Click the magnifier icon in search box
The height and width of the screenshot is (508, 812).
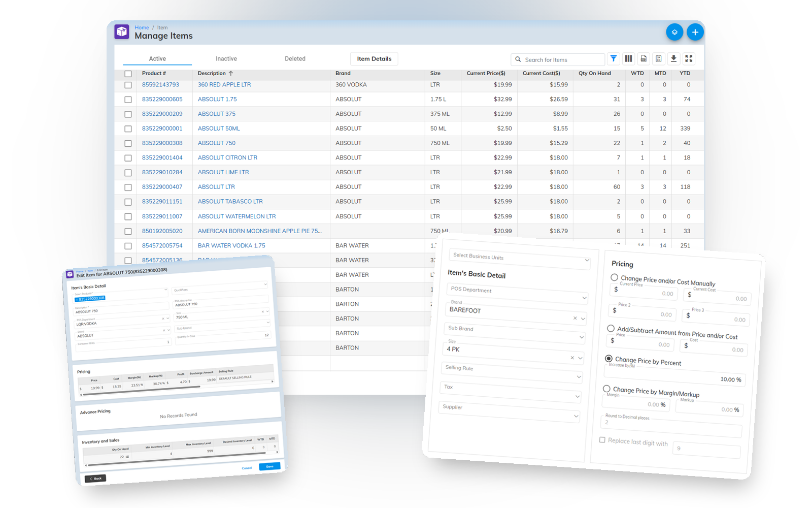(518, 59)
